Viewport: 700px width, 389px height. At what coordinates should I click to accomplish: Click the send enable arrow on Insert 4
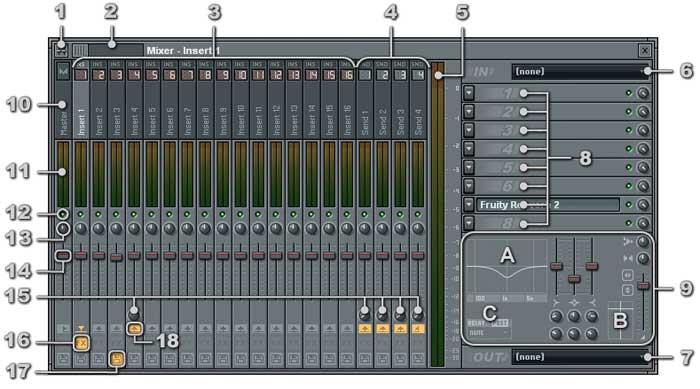point(134,329)
